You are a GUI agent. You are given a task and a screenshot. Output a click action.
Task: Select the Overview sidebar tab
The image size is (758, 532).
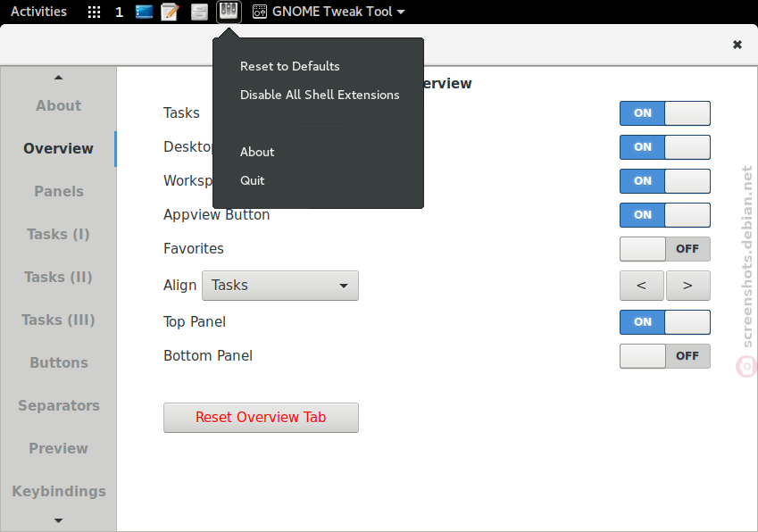pyautogui.click(x=59, y=148)
